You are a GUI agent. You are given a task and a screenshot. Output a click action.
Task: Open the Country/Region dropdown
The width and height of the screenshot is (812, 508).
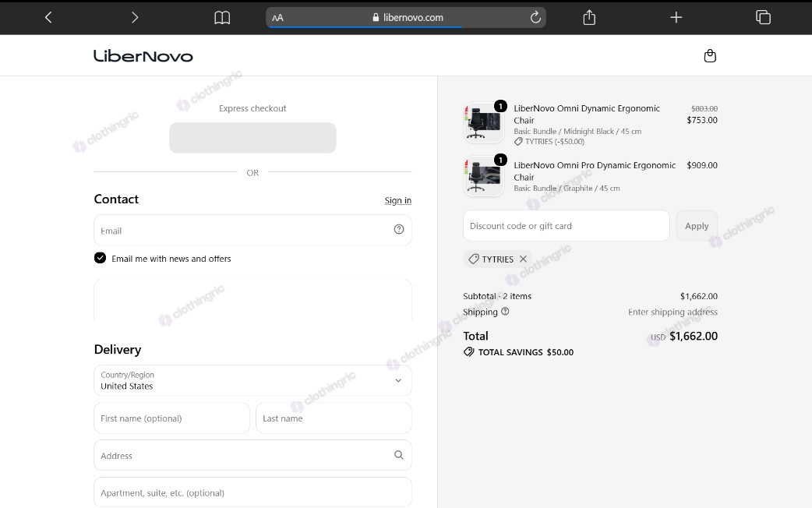coord(252,381)
